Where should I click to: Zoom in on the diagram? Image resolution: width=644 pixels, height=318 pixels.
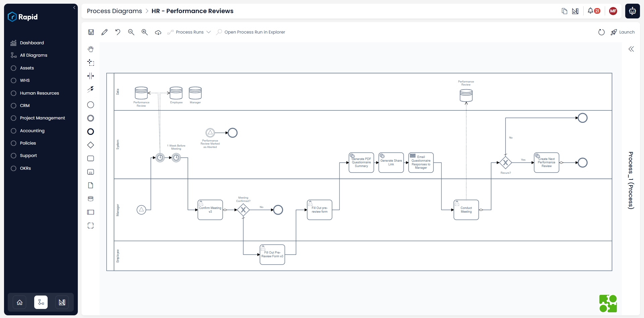(145, 32)
